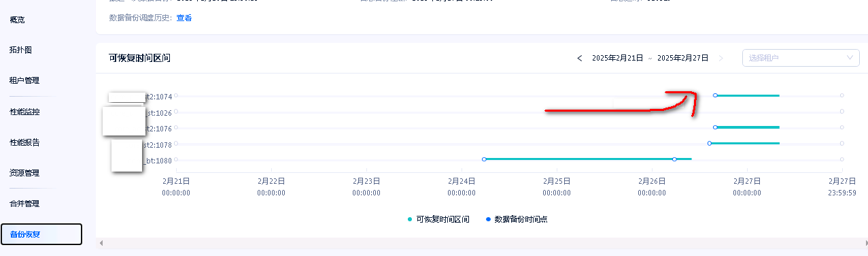The image size is (868, 256).
Task: Click recoverable interval bar on row 1080
Action: tap(587, 159)
